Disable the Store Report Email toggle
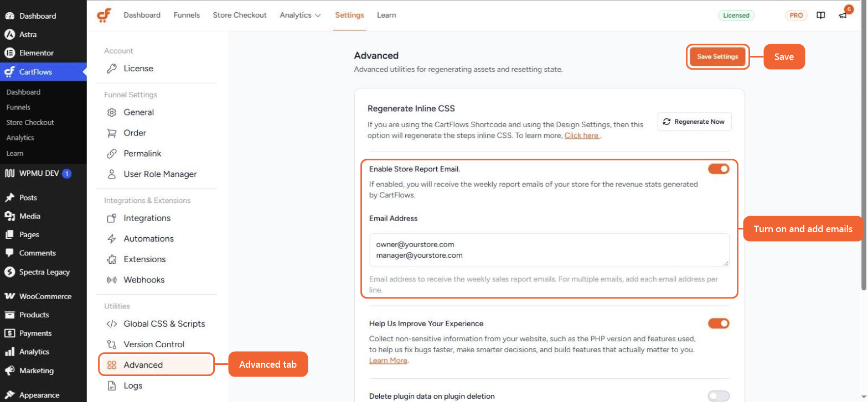The image size is (868, 402). click(719, 169)
